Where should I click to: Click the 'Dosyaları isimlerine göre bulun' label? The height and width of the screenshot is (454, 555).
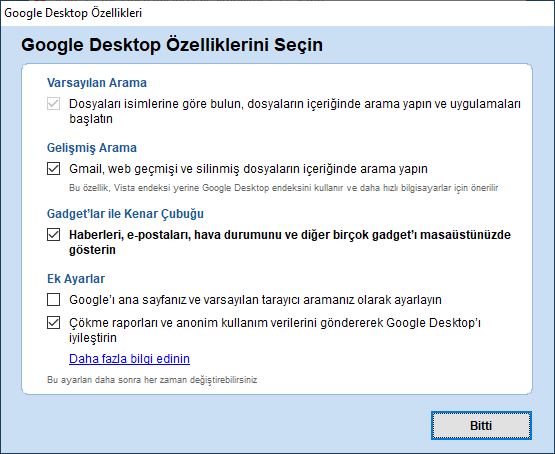tap(294, 111)
